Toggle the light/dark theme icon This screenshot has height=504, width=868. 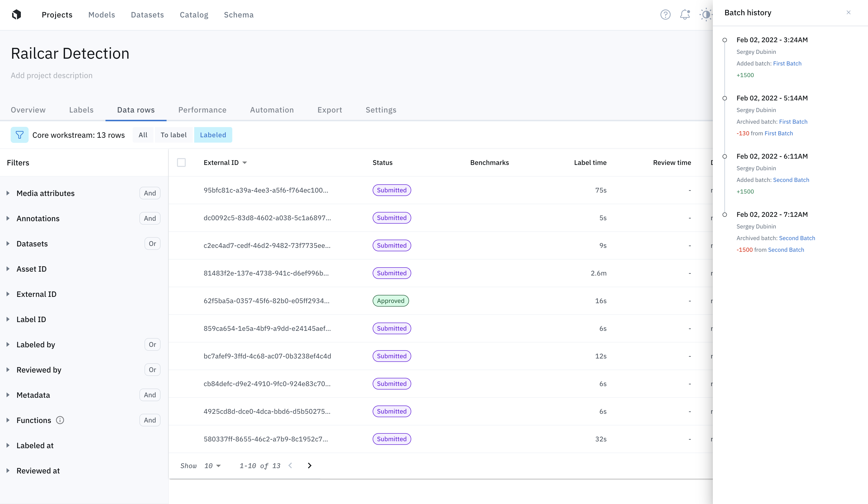705,15
